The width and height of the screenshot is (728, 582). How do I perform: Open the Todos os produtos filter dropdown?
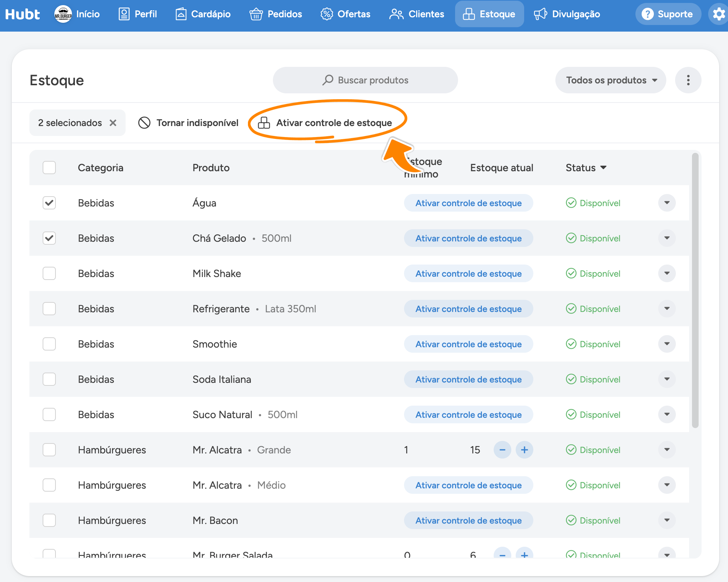click(610, 80)
